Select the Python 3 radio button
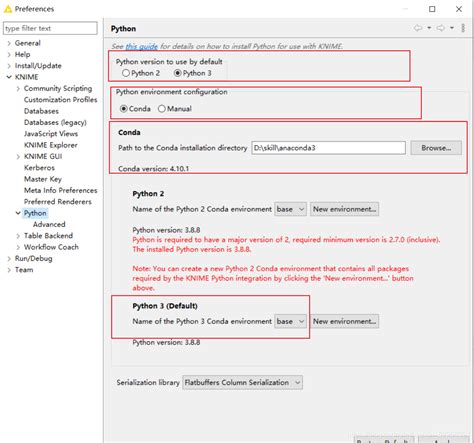Screen dimensions: 474x443 (178, 73)
